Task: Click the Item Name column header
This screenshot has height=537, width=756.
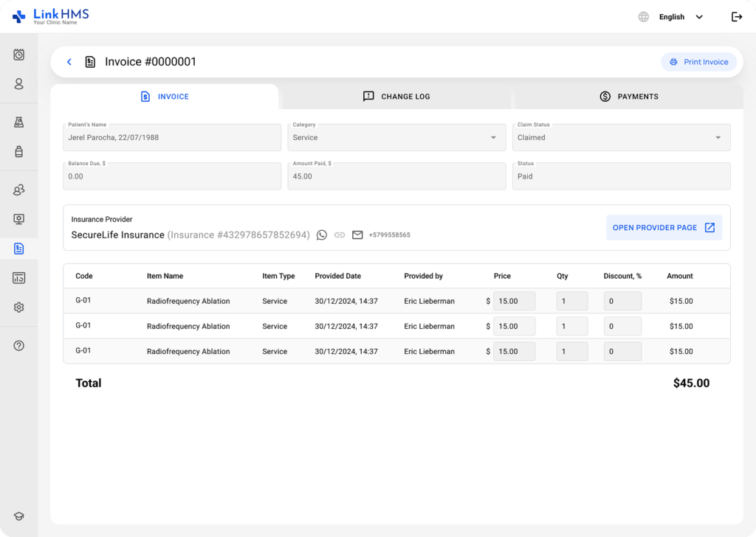Action: 165,276
